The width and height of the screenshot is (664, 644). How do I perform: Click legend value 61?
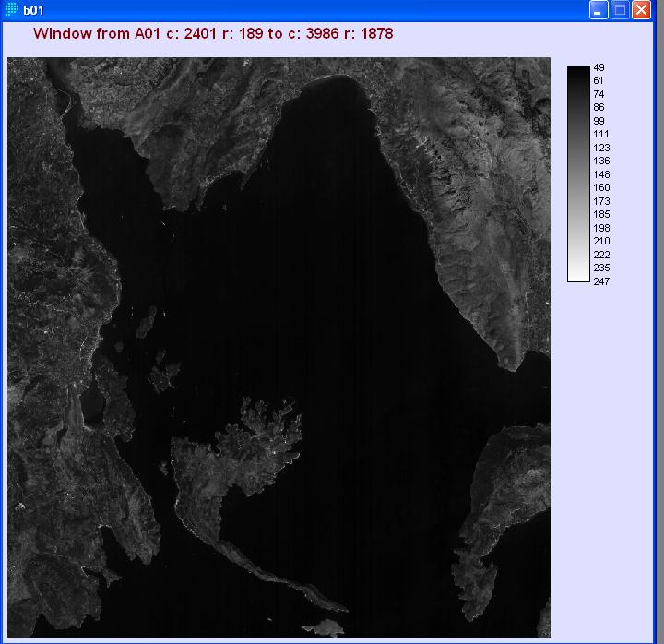(x=599, y=80)
